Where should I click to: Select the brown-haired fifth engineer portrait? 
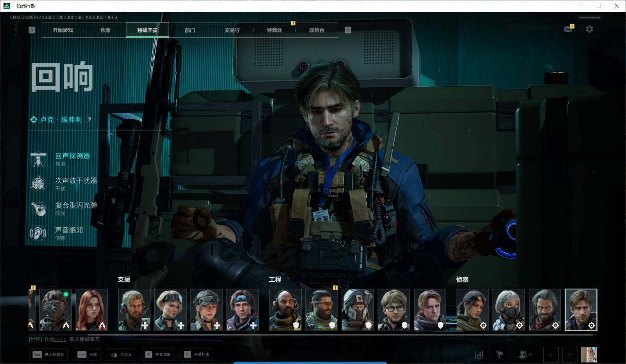click(430, 310)
